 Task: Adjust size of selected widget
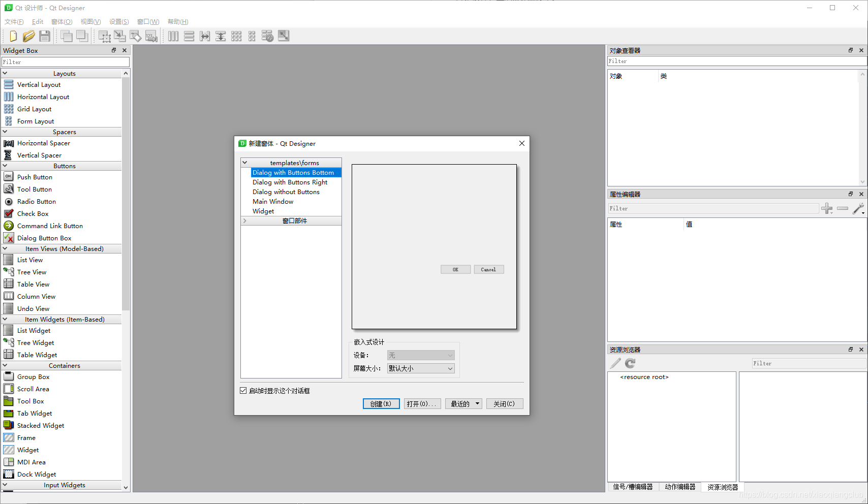[284, 36]
